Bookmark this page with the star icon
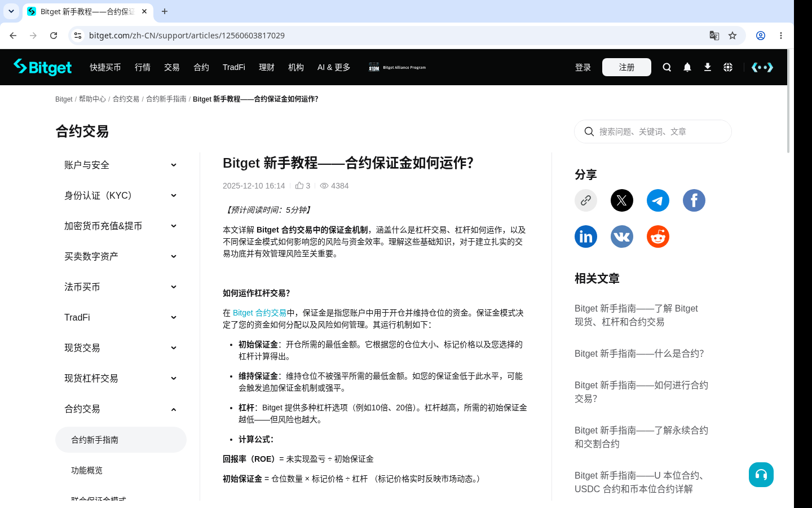This screenshot has height=508, width=812. pos(732,36)
